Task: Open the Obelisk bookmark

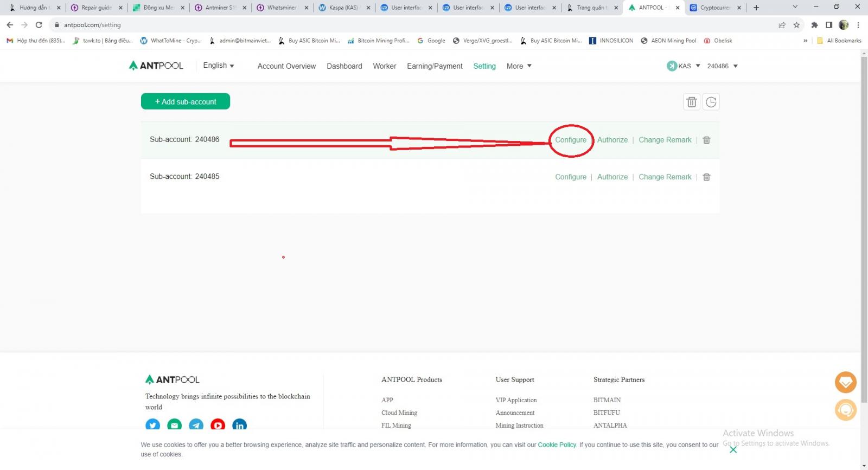Action: 718,41
